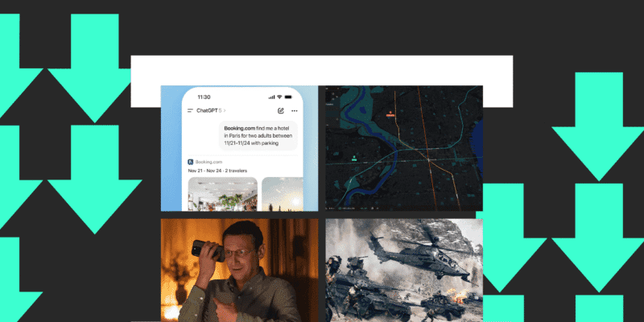Click the 11:30 clock in phone status bar
This screenshot has width=644, height=322.
(204, 97)
